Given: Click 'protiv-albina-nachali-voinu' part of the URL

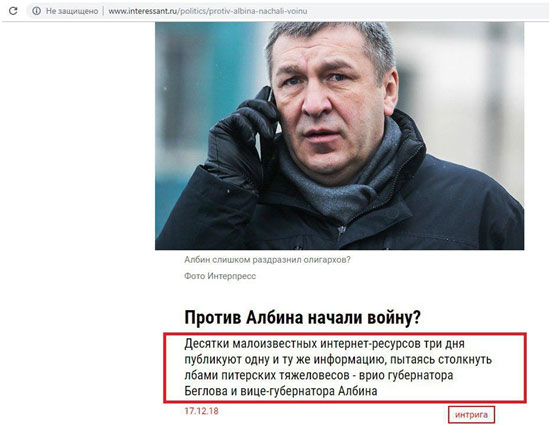Looking at the screenshot, I should pos(258,11).
